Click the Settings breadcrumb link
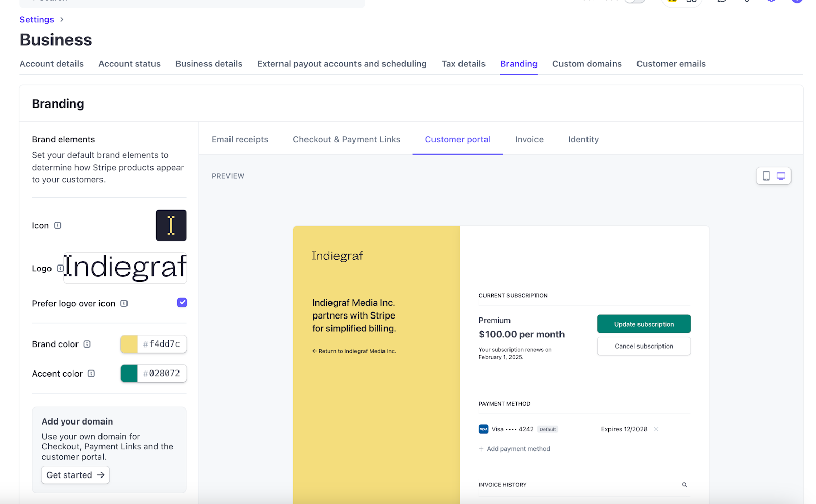 click(37, 20)
